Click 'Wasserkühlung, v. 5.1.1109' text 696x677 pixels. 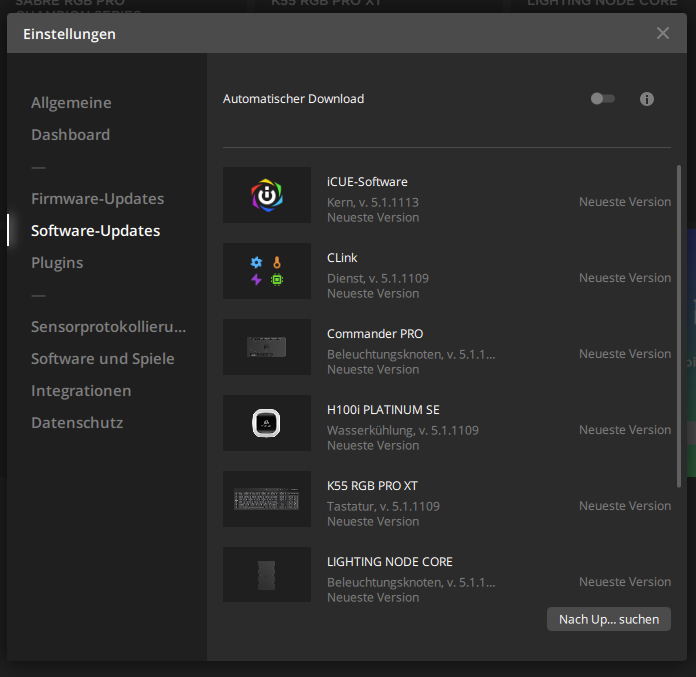pyautogui.click(x=403, y=430)
